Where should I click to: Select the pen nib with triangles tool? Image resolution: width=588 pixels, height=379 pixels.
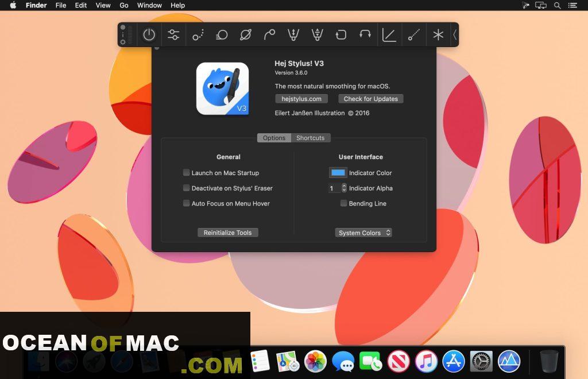[317, 35]
